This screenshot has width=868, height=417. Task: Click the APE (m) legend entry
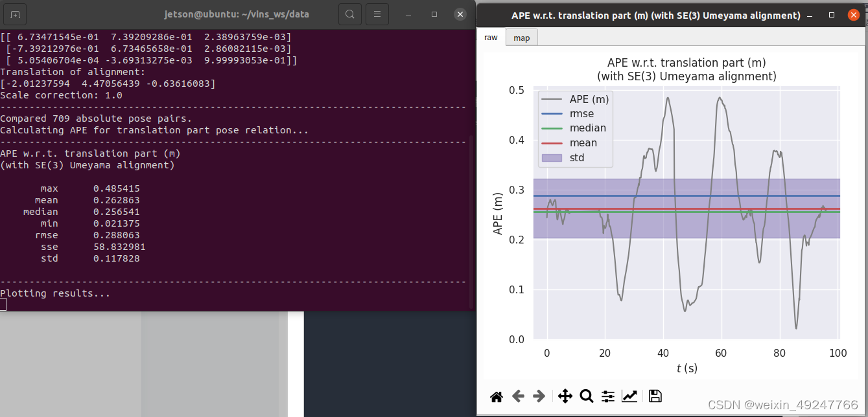tap(575, 99)
